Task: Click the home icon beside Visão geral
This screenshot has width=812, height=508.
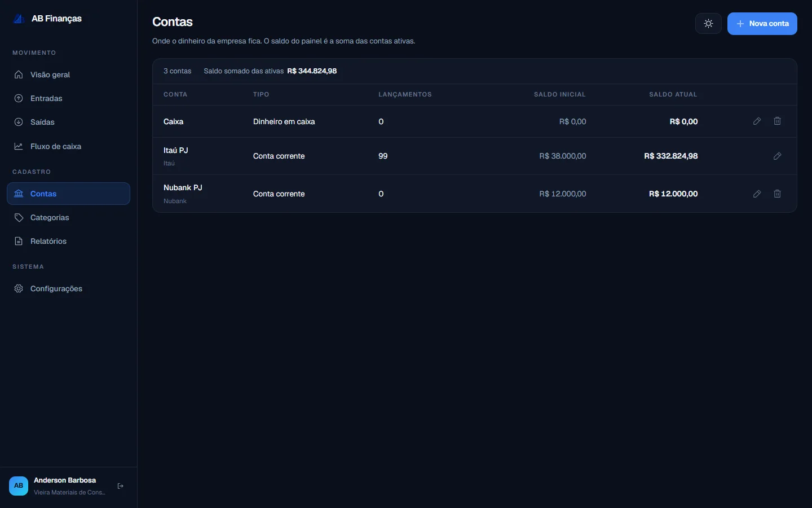Action: click(x=19, y=75)
